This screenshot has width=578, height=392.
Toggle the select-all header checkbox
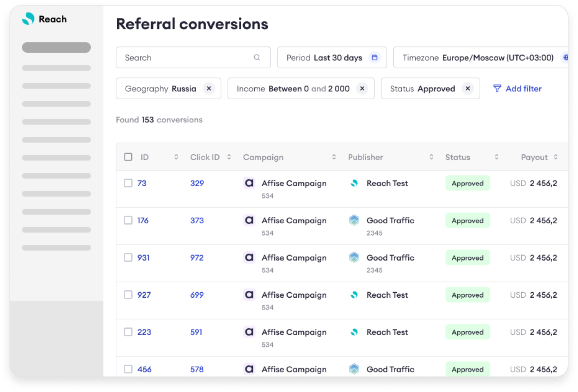coord(128,157)
